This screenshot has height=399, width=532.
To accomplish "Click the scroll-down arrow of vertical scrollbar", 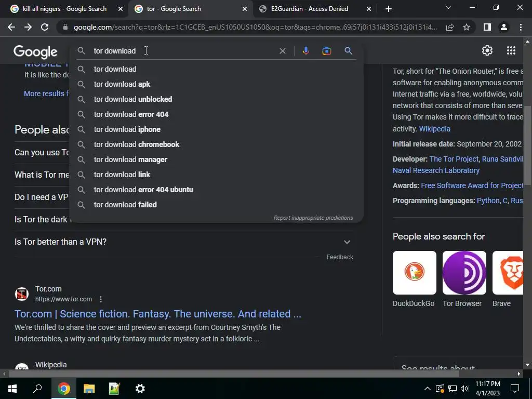I will (527, 365).
